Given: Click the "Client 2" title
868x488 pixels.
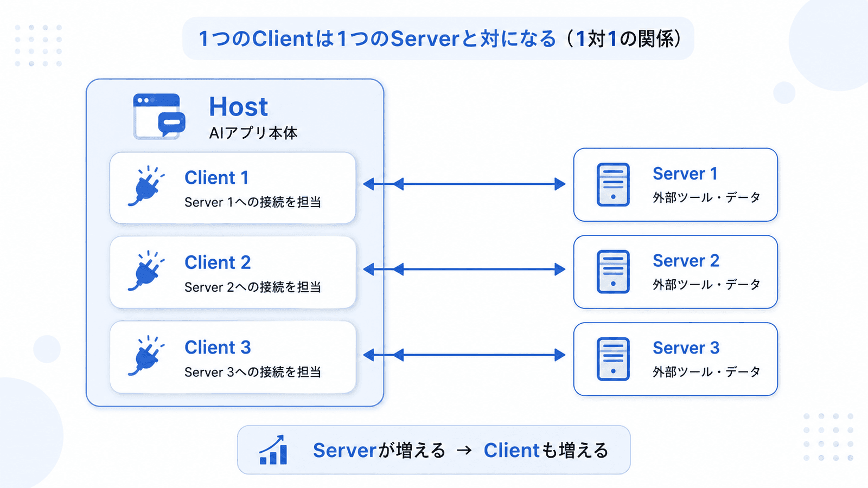Looking at the screenshot, I should [x=218, y=262].
